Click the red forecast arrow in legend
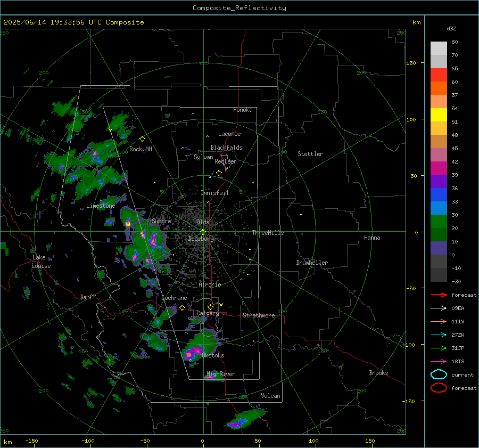 (439, 295)
